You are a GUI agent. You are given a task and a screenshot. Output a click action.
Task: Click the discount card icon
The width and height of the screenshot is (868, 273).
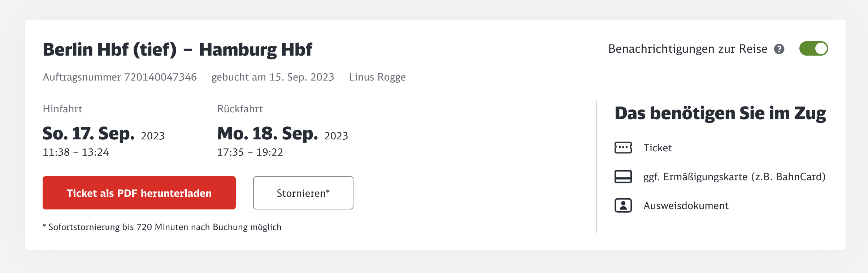623,177
